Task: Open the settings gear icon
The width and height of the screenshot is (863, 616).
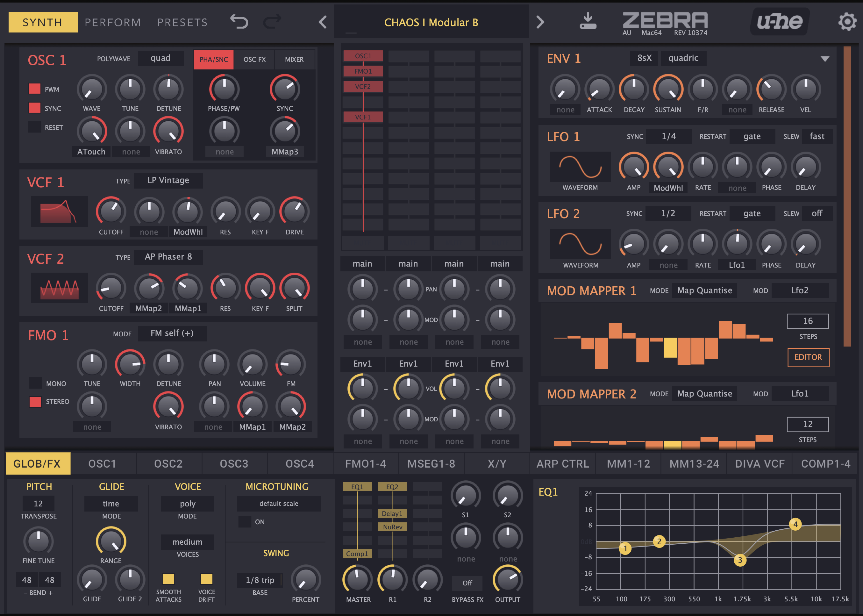Action: (847, 22)
